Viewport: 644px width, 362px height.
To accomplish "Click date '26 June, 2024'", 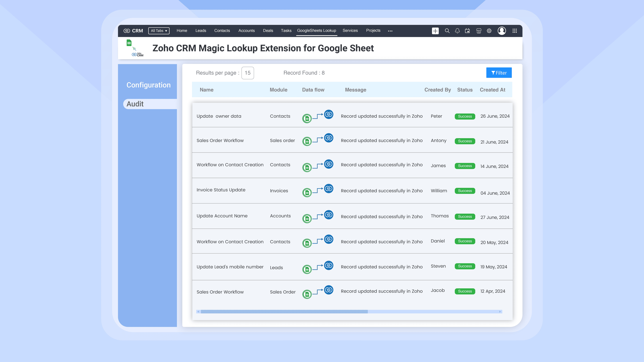I will pyautogui.click(x=495, y=116).
